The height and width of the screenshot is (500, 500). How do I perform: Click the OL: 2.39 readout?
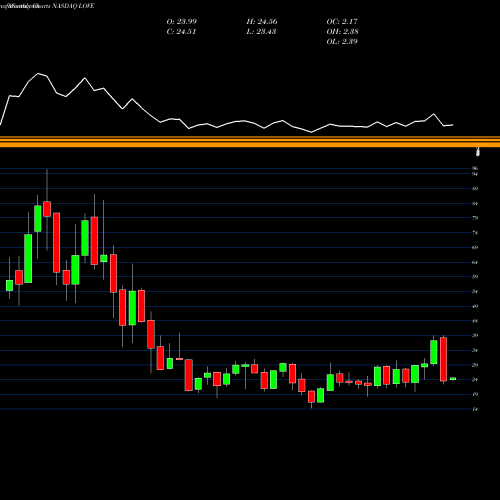click(342, 42)
